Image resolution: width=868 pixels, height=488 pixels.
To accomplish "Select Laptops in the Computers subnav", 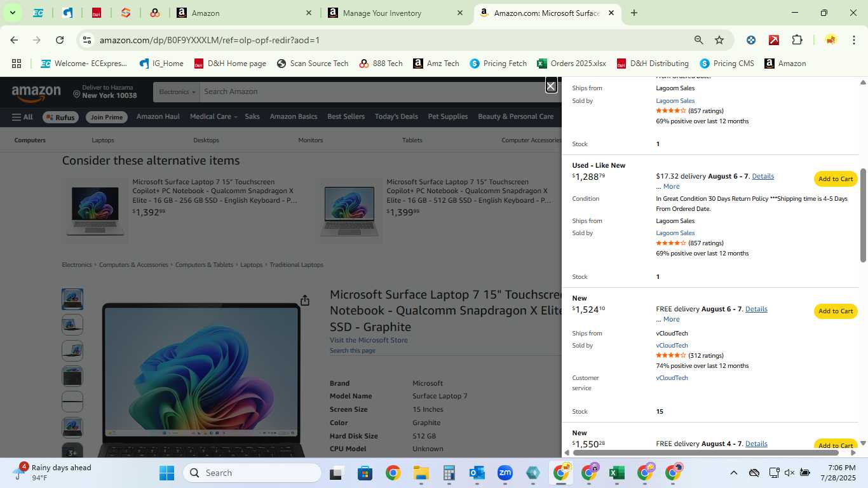I will pyautogui.click(x=103, y=140).
